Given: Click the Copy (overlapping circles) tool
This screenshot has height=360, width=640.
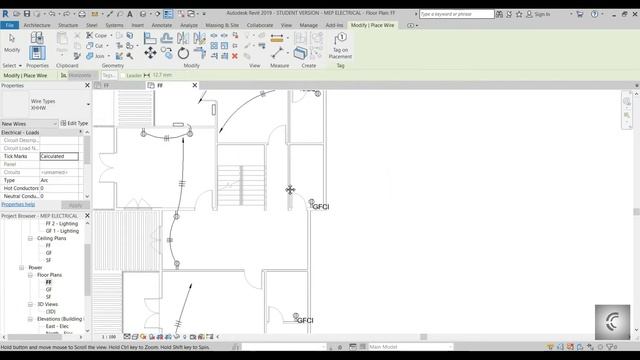Looking at the screenshot, I should click(167, 53).
